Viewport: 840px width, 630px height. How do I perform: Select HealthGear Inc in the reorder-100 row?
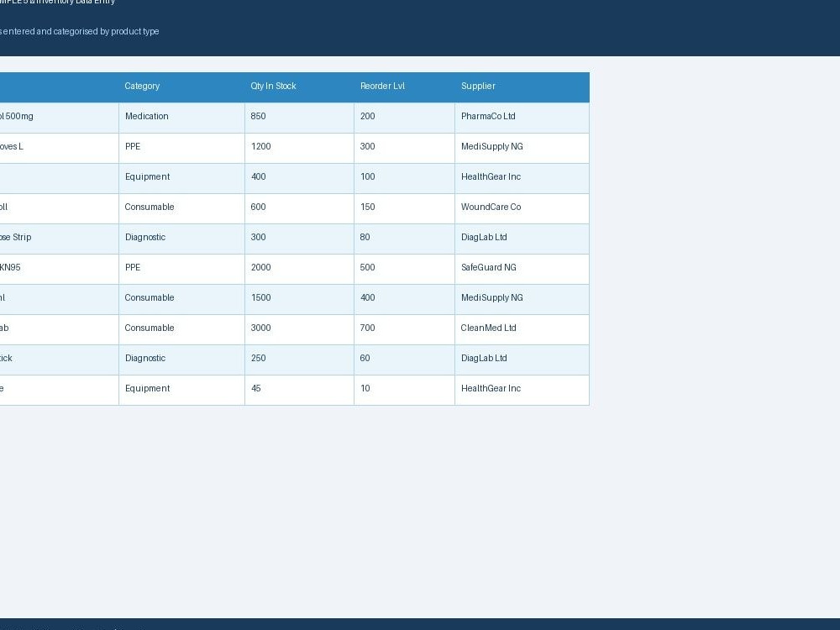pyautogui.click(x=522, y=178)
